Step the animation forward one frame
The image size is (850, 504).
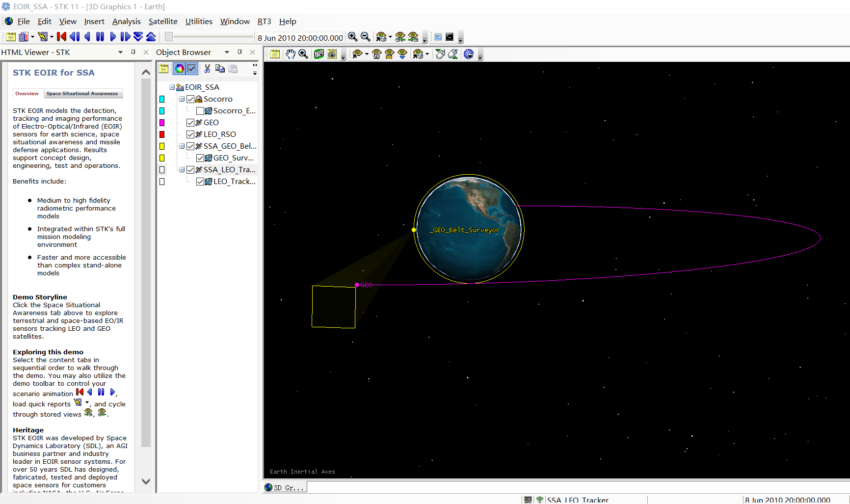125,37
